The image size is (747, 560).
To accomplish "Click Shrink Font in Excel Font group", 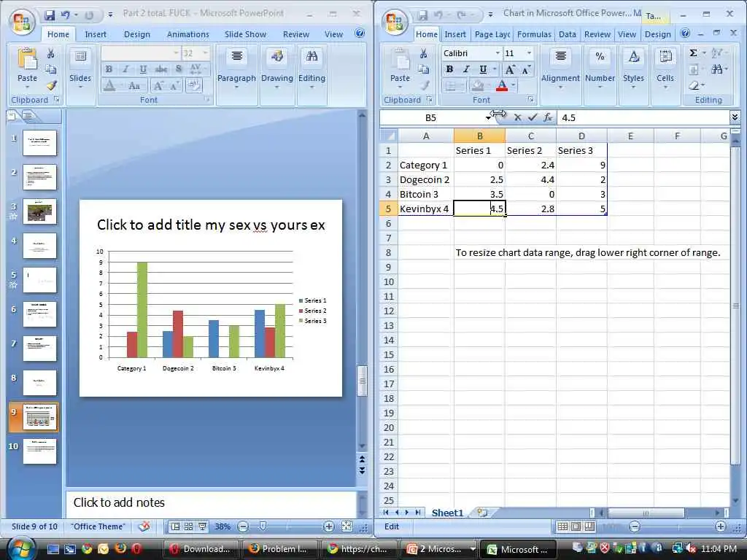I will [526, 70].
